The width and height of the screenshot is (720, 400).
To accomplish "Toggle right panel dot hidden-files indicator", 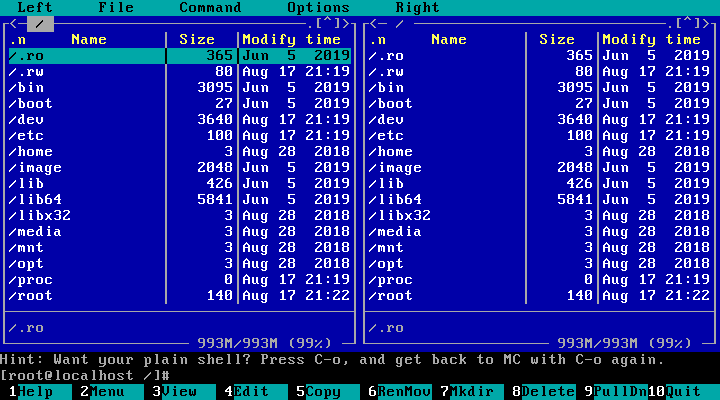I will tap(670, 26).
